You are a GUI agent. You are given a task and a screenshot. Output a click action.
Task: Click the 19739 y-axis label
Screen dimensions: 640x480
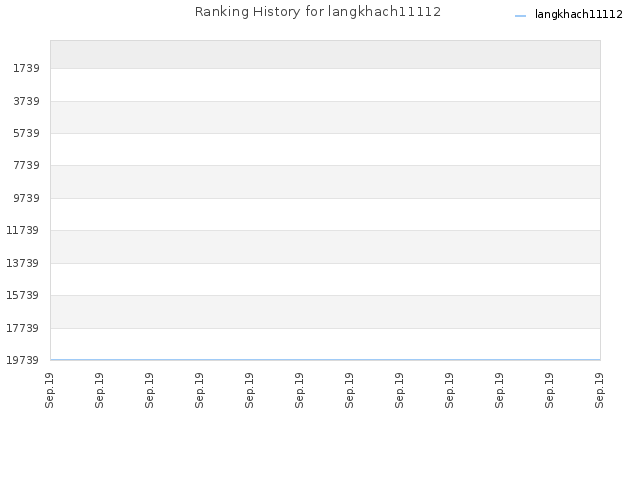23,360
